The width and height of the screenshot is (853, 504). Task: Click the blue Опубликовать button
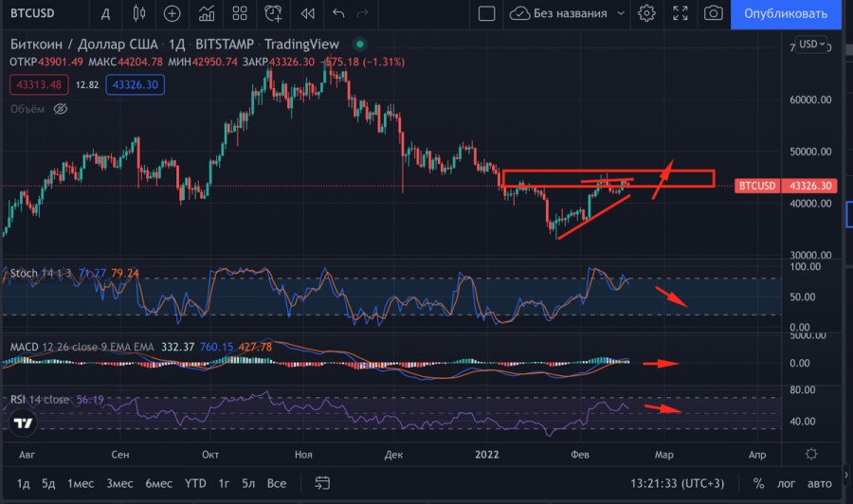coord(786,13)
